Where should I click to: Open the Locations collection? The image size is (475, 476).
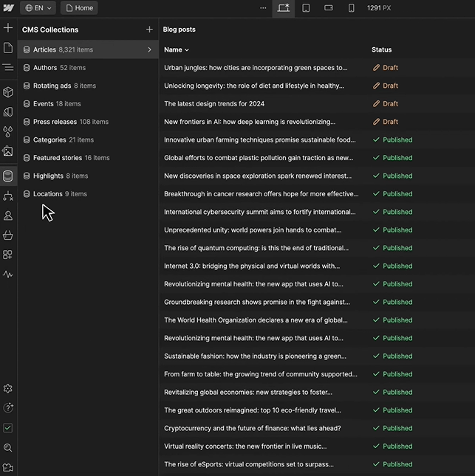coord(88,194)
